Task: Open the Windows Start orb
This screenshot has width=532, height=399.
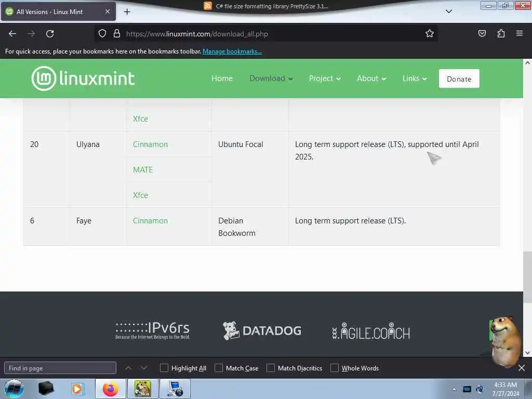Action: pos(14,389)
